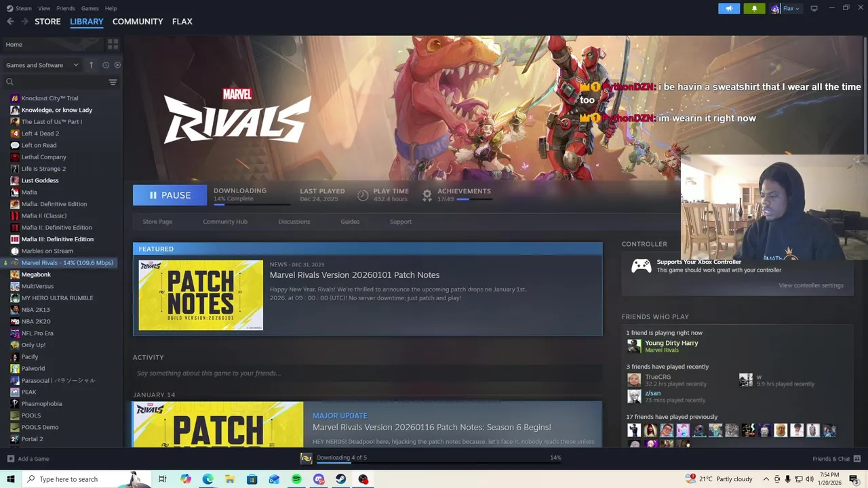Open Friends & Chat panel

coord(837,459)
